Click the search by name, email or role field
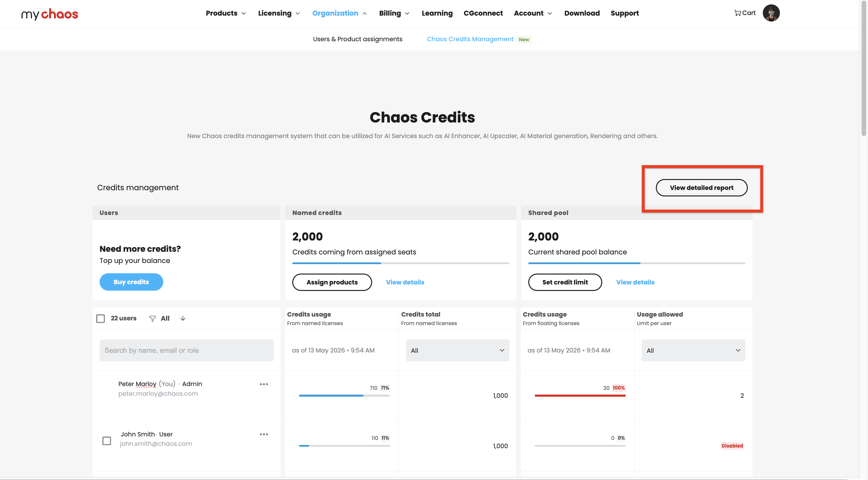 tap(186, 350)
